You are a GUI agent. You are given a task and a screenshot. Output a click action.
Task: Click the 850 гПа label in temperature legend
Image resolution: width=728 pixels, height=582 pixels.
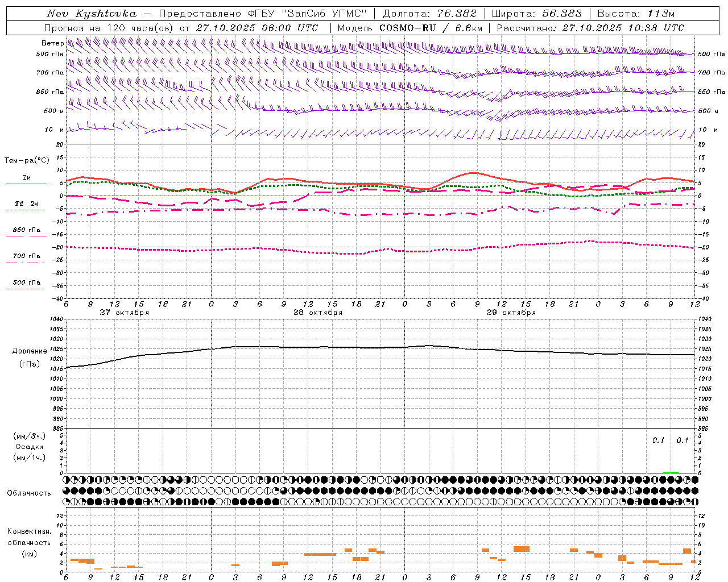tap(26, 230)
